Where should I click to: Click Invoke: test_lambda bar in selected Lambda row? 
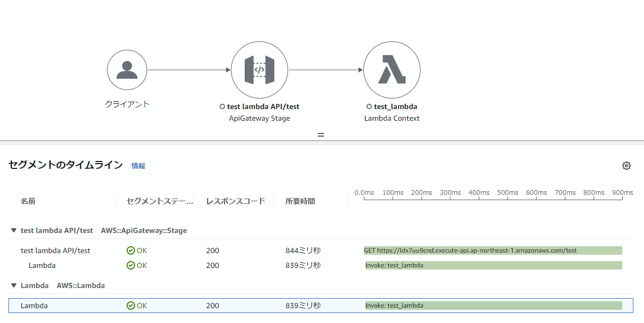coord(494,306)
